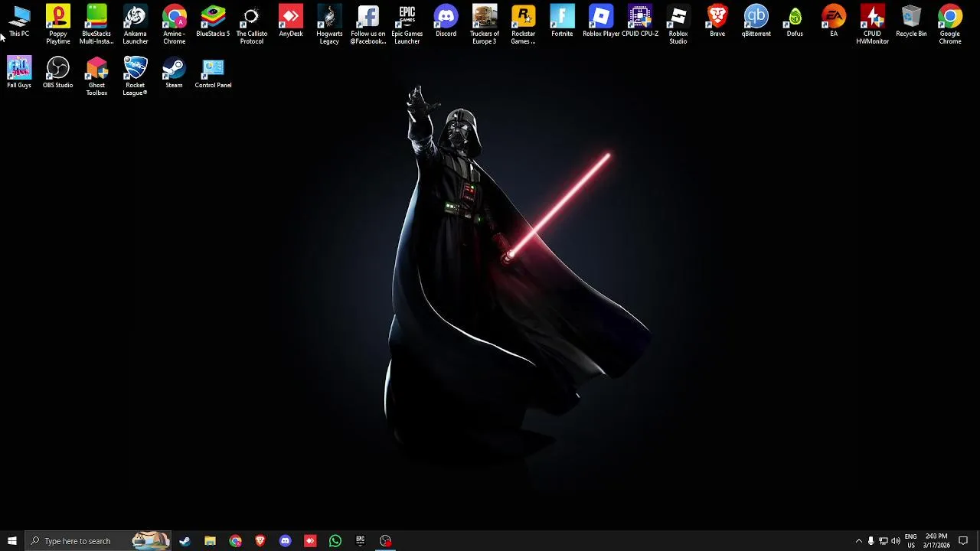980x551 pixels.
Task: Open Epic Games from the taskbar
Action: pyautogui.click(x=360, y=541)
